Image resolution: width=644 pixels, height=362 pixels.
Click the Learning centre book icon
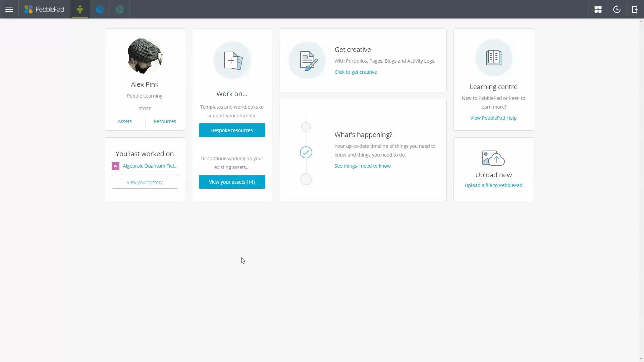pos(493,57)
